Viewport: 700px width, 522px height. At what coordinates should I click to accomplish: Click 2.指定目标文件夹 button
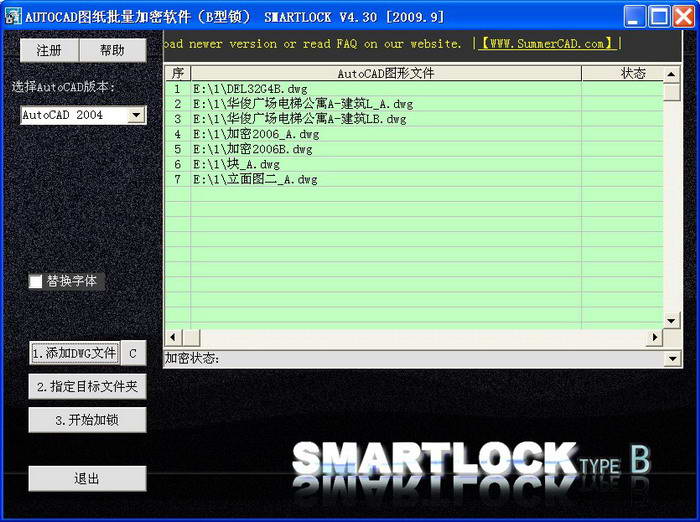click(x=87, y=387)
